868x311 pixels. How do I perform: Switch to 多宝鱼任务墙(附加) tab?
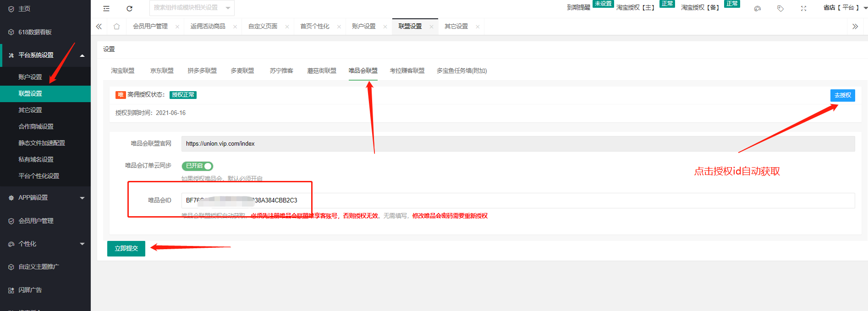point(461,71)
